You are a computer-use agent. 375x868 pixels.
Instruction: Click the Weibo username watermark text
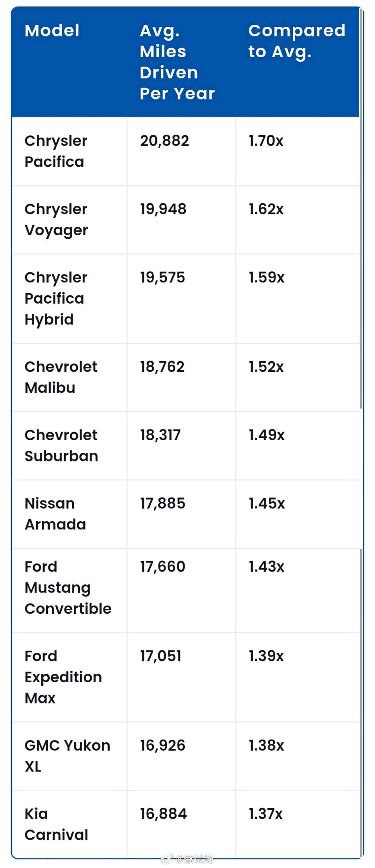pos(195,859)
